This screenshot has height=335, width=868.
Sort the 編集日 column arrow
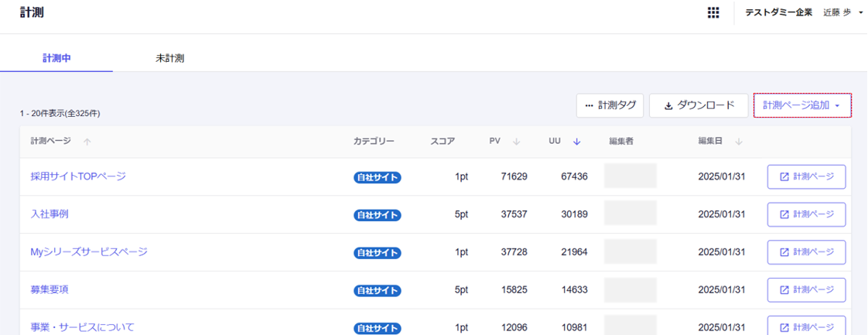click(739, 142)
